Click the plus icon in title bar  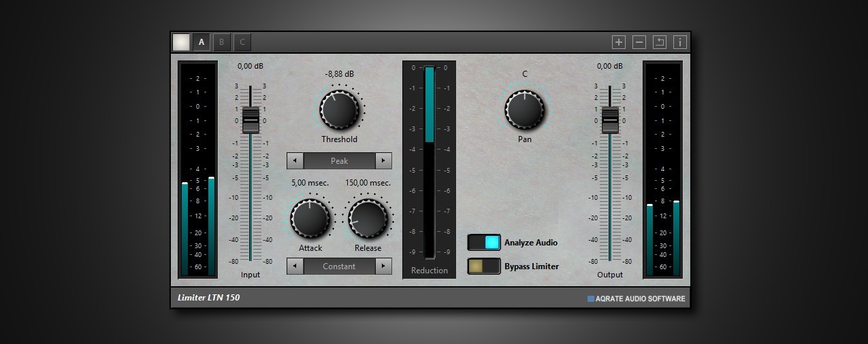coord(618,42)
